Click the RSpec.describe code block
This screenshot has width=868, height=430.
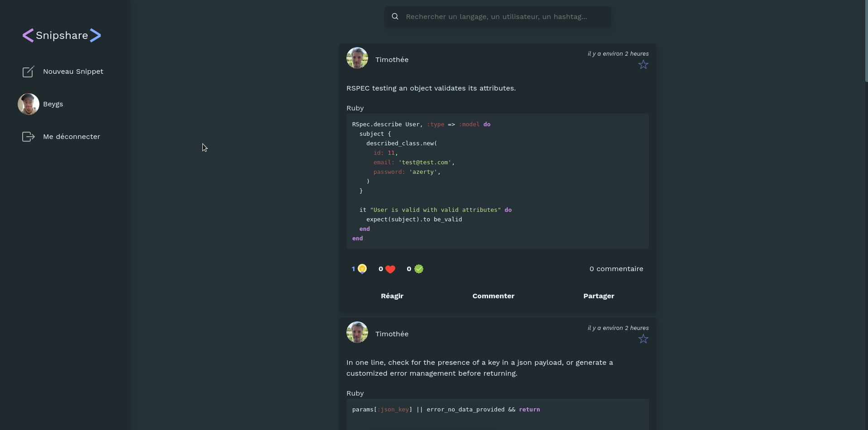[498, 181]
